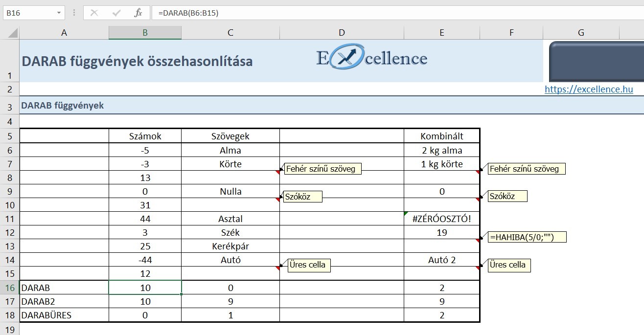
Task: Click the cell with value 44 in Számok
Action: coord(145,219)
